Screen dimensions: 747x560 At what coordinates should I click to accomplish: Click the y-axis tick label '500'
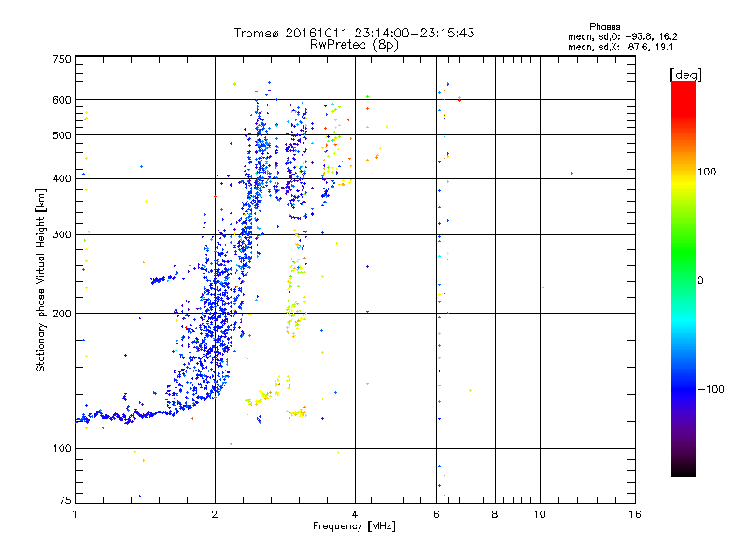62,135
